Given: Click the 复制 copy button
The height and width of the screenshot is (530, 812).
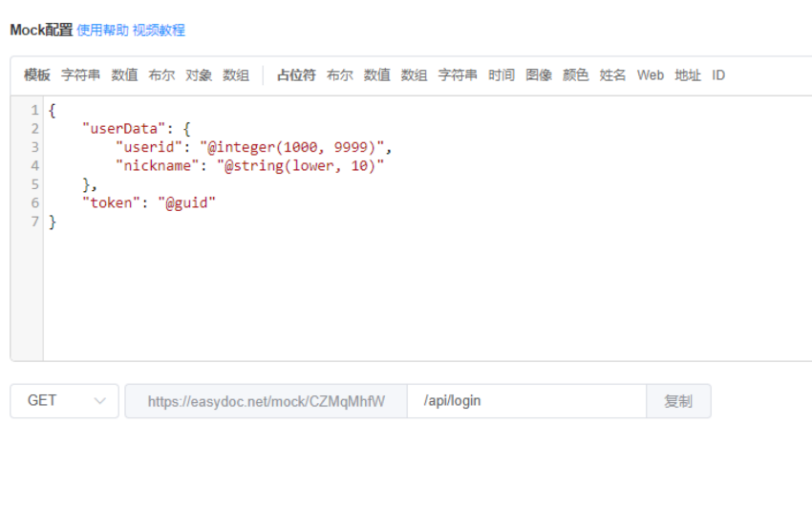Looking at the screenshot, I should tap(678, 401).
